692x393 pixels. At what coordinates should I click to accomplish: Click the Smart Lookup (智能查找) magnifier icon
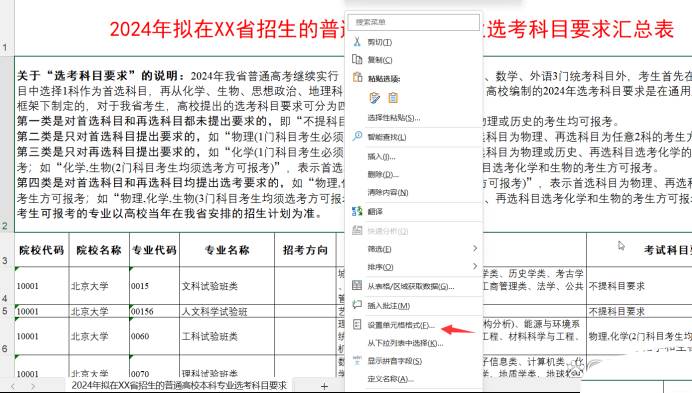(x=357, y=136)
